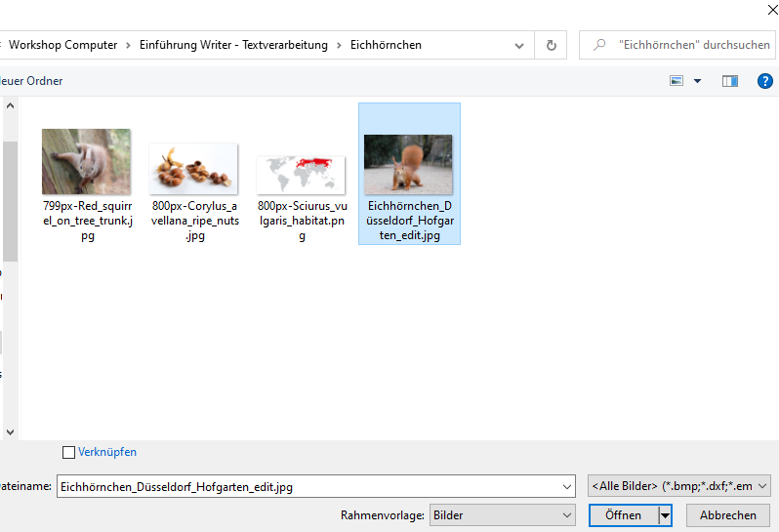Toggle the preview pane icon
Image resolution: width=779 pixels, height=532 pixels.
(x=730, y=81)
